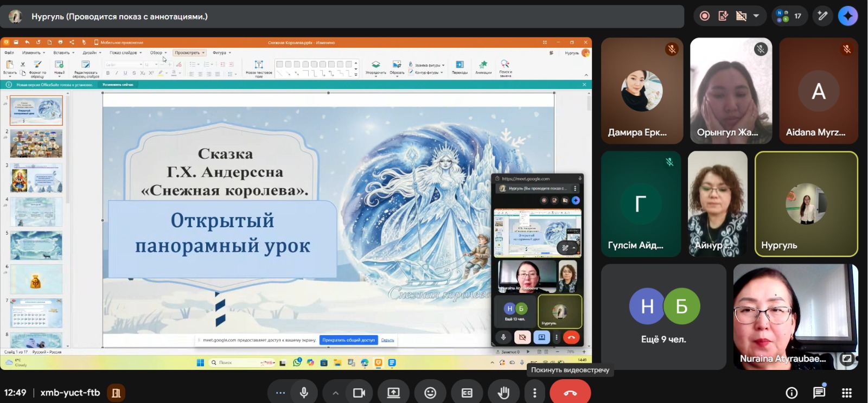Expand recording status dropdown arrow

coord(756,16)
